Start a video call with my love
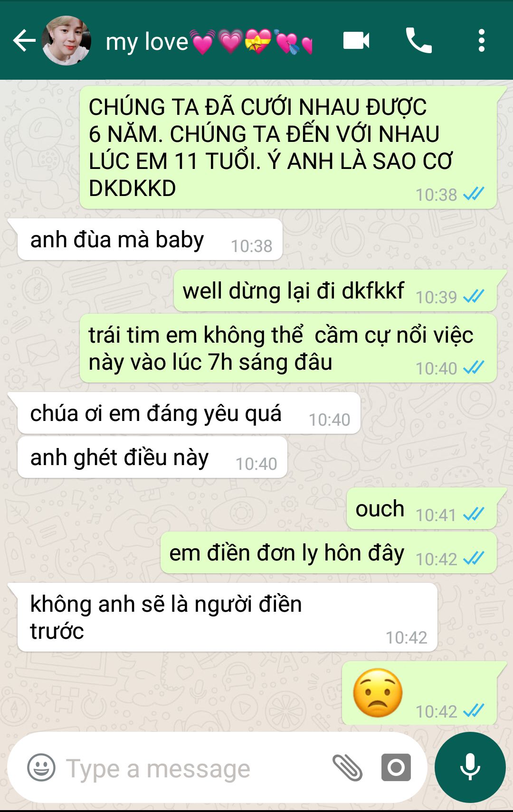This screenshot has width=513, height=812. (x=356, y=40)
